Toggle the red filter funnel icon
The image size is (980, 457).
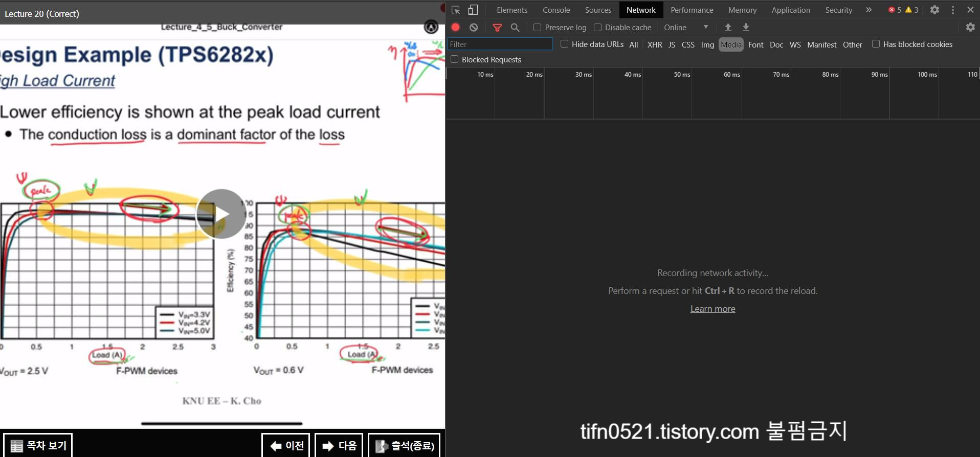497,27
